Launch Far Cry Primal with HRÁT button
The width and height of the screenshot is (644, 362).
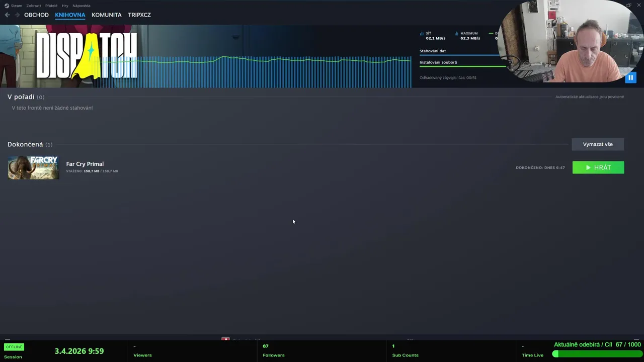pyautogui.click(x=598, y=167)
